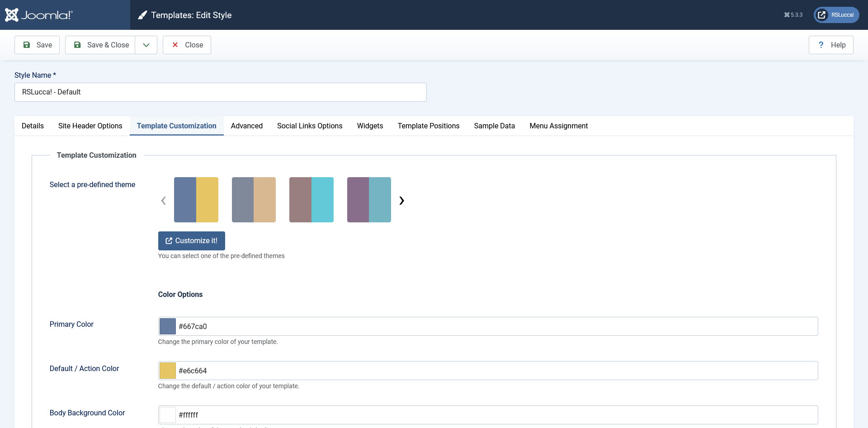Open the Social Links Options tab
This screenshot has width=868, height=428.
pos(310,126)
